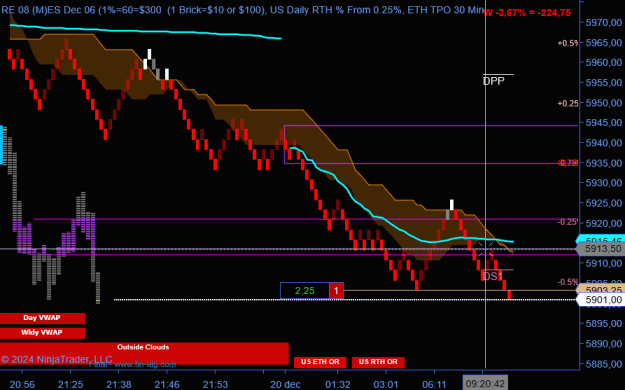Click the +0.5% level label

[568, 43]
